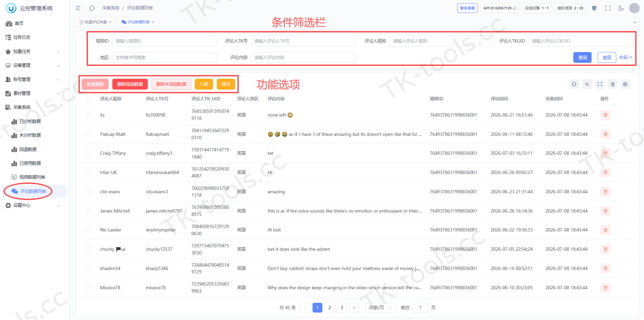
Task: Open 未分析数据 under 采集系统
Action: tap(33, 136)
